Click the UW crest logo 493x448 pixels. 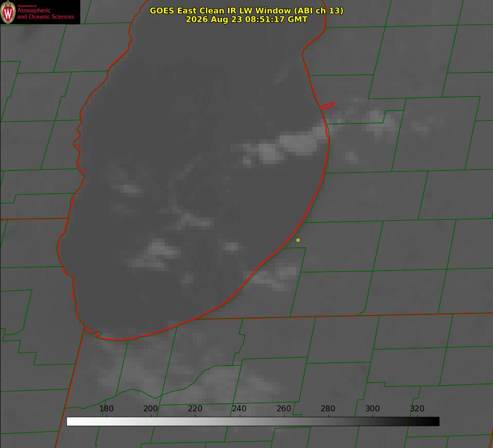pyautogui.click(x=8, y=12)
